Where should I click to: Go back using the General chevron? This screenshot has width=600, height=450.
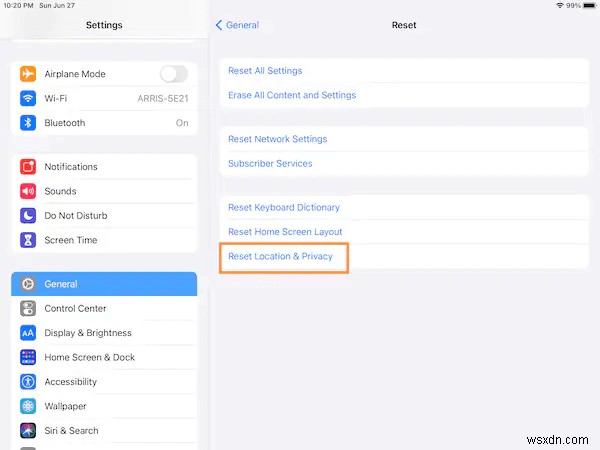tap(219, 25)
